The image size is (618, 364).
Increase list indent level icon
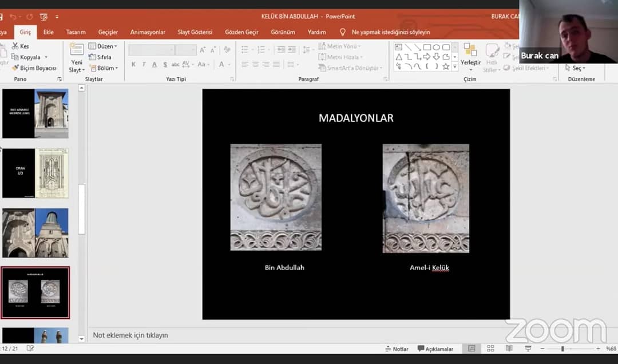click(x=292, y=50)
